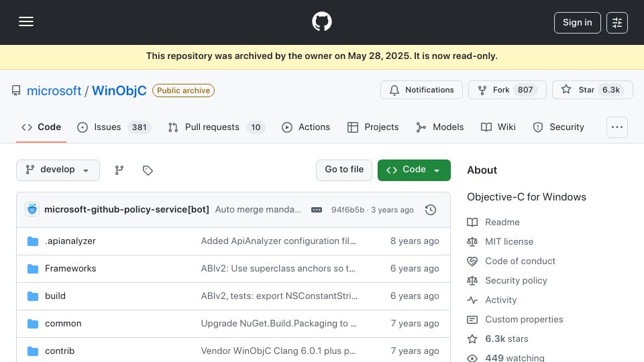This screenshot has width=644, height=362.
Task: Open Vendor WinObjC Clang 6.0.1 commit
Action: click(278, 351)
